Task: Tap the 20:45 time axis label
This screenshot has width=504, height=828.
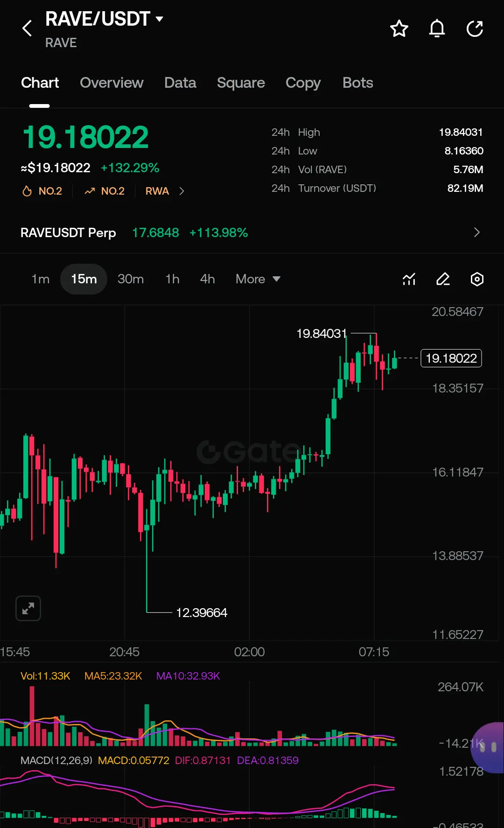Action: click(x=124, y=652)
